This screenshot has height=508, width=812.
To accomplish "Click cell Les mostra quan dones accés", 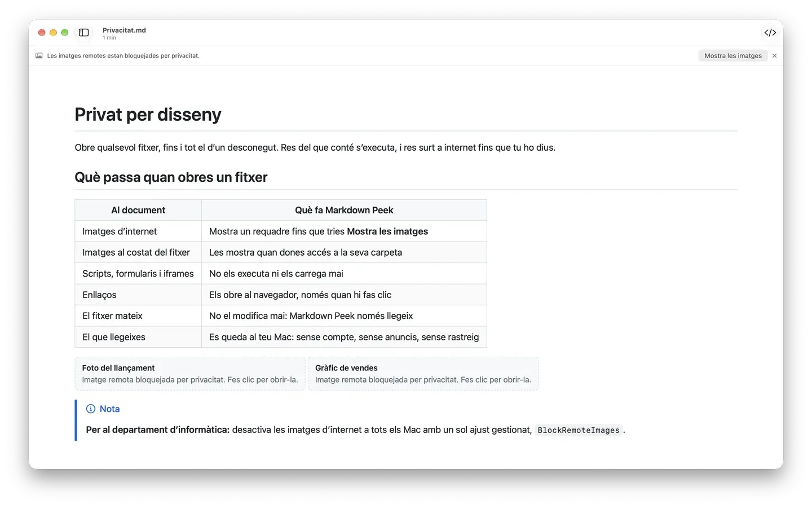I will (x=344, y=252).
